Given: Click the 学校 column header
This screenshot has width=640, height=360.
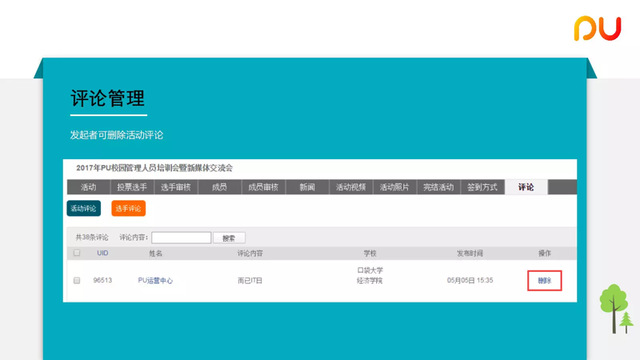Looking at the screenshot, I should coord(370,253).
